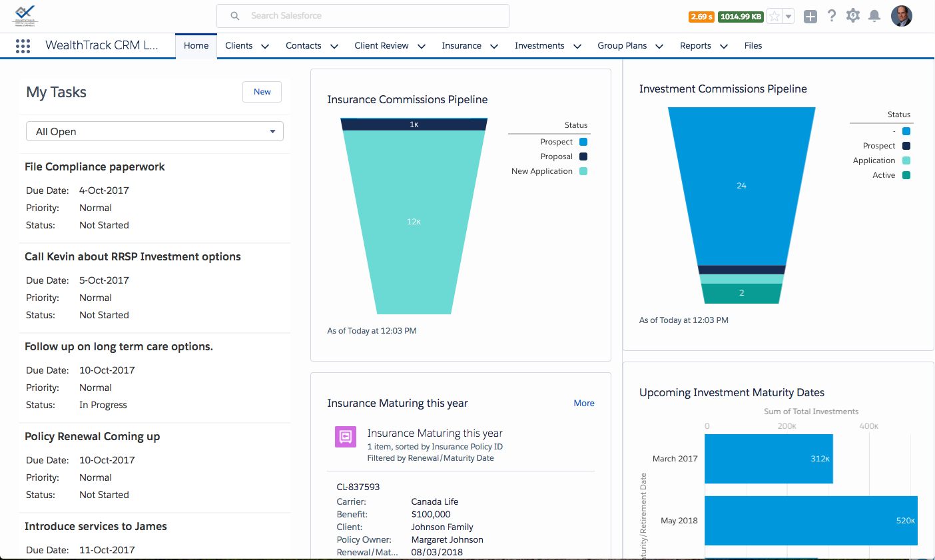Click the Favorites star icon

click(x=774, y=17)
